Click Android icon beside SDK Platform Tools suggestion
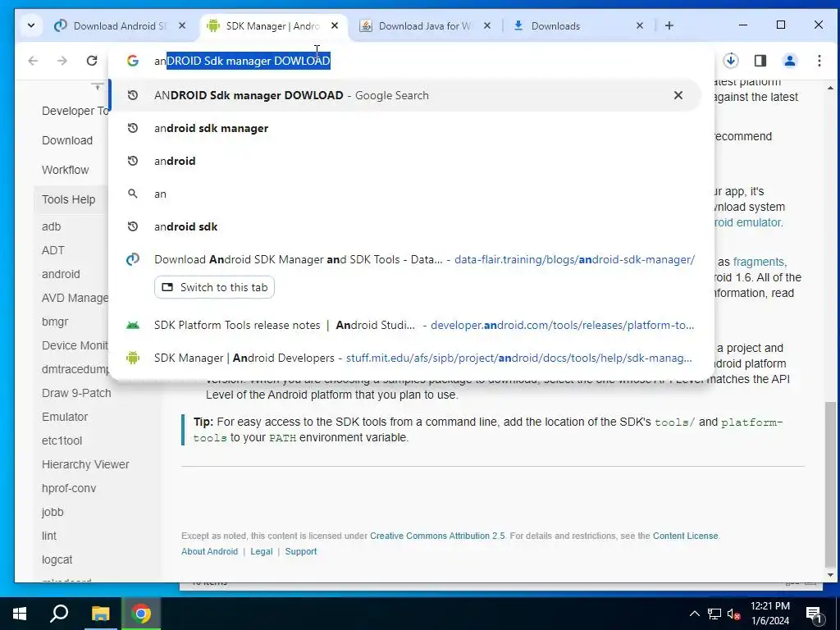 point(132,325)
